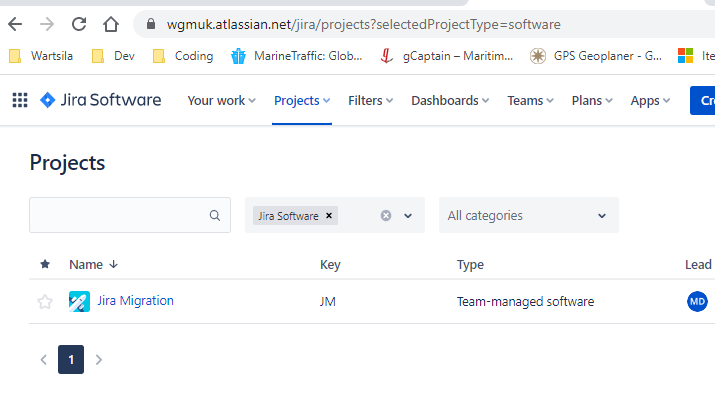The height and width of the screenshot is (405, 715).
Task: Click the Jira Migration project avatar
Action: (x=79, y=301)
